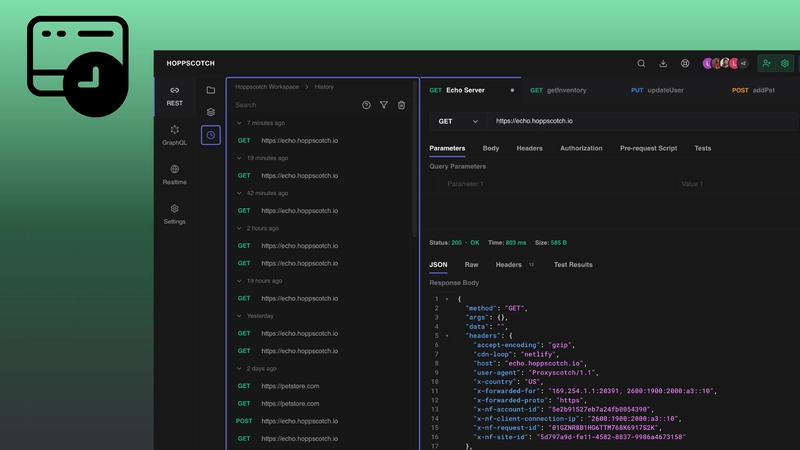The height and width of the screenshot is (450, 800).
Task: Click the request URL field
Action: pyautogui.click(x=645, y=121)
